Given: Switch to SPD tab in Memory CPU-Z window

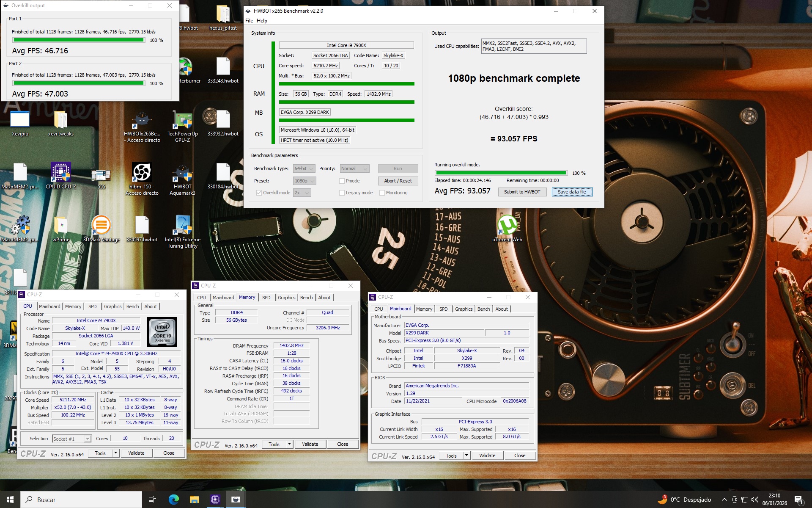Looking at the screenshot, I should [266, 298].
